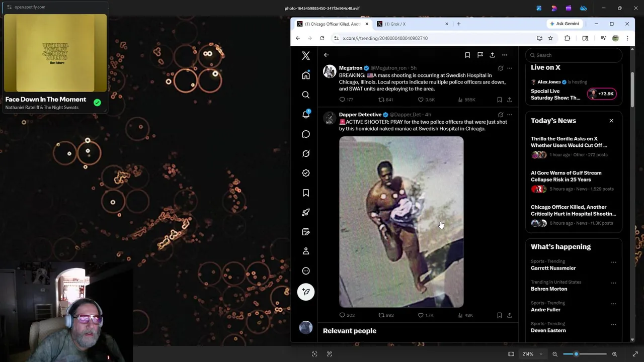
Task: Zoom out with the Photos minus magnifier
Action: point(555,354)
